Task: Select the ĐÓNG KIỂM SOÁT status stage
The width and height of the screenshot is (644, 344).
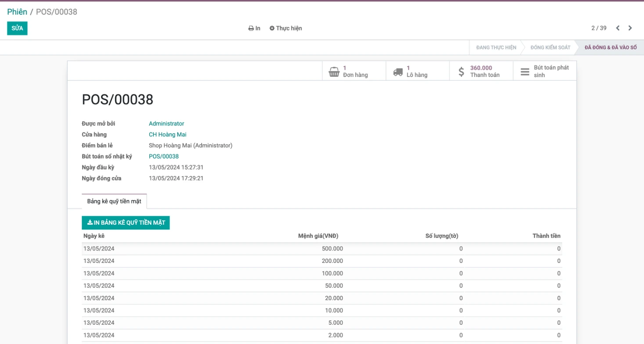Action: pyautogui.click(x=550, y=47)
